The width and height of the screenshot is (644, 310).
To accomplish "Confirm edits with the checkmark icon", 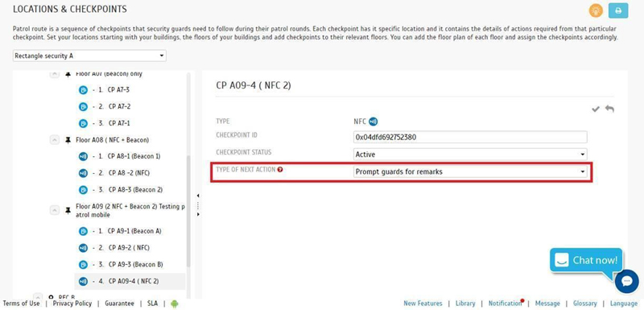I will [596, 110].
